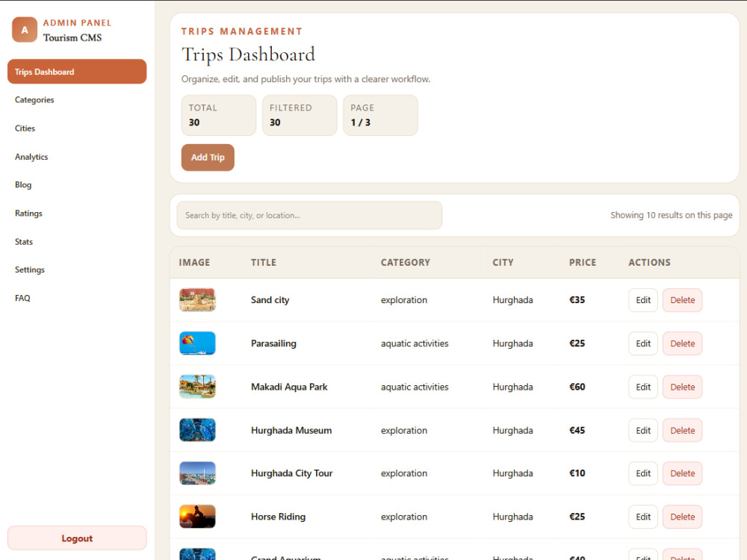This screenshot has width=747, height=560.
Task: Click the TOTAL 30 stat card
Action: coord(219,115)
